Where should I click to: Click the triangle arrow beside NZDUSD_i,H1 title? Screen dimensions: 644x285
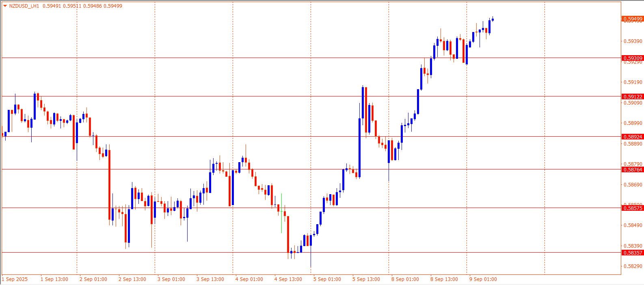click(5, 6)
